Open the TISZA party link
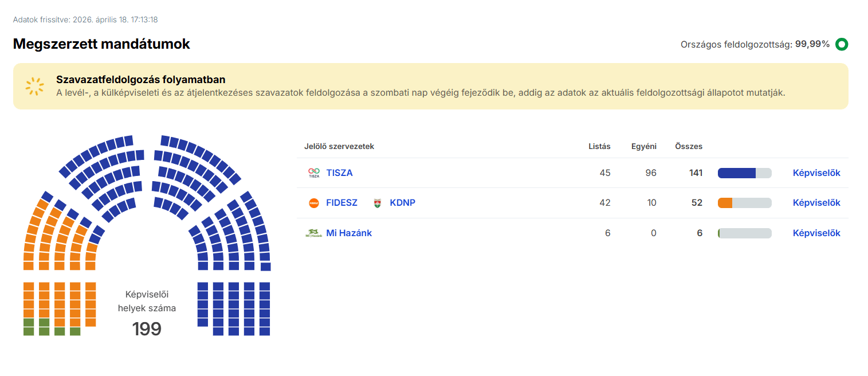 click(339, 173)
